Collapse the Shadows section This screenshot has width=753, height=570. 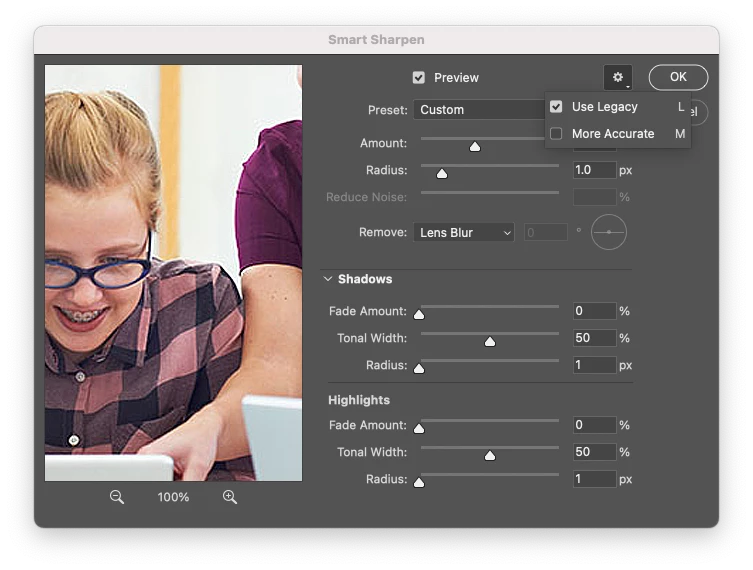coord(328,279)
